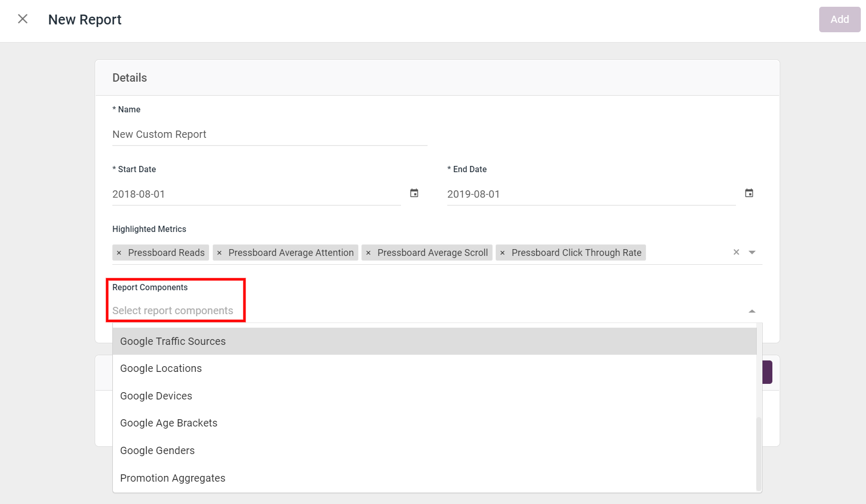The width and height of the screenshot is (866, 504).
Task: Remove the Pressboard Average Attention tag
Action: point(219,253)
